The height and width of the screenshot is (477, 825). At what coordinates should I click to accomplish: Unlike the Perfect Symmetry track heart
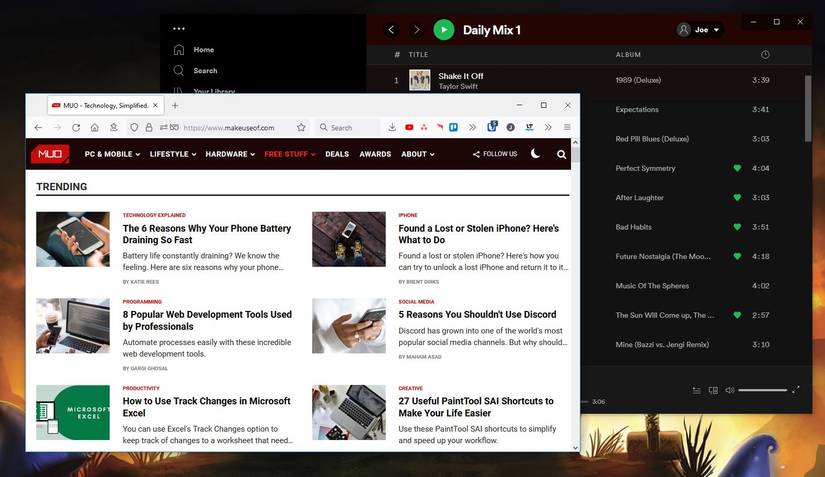(737, 168)
